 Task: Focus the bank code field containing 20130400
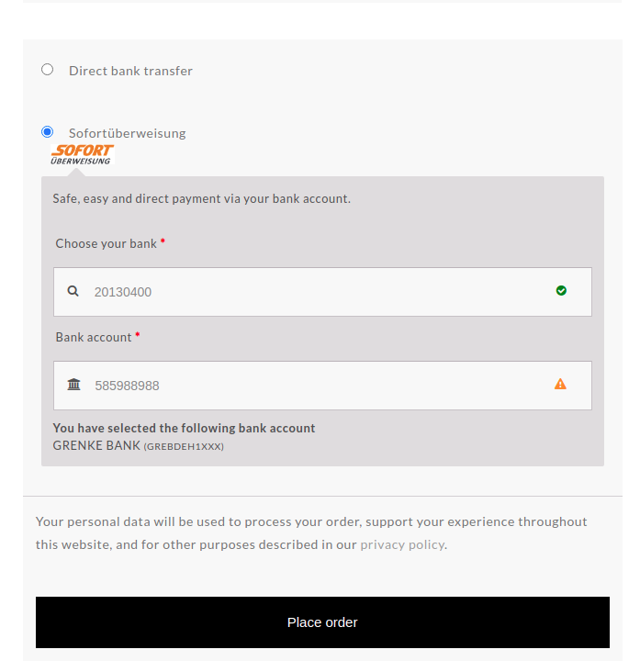pos(312,292)
